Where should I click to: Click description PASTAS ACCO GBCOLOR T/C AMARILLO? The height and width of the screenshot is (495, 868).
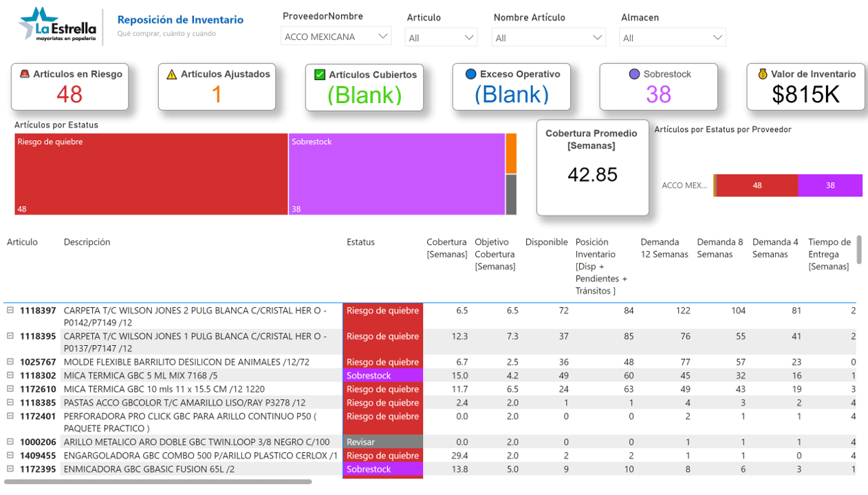pyautogui.click(x=184, y=402)
